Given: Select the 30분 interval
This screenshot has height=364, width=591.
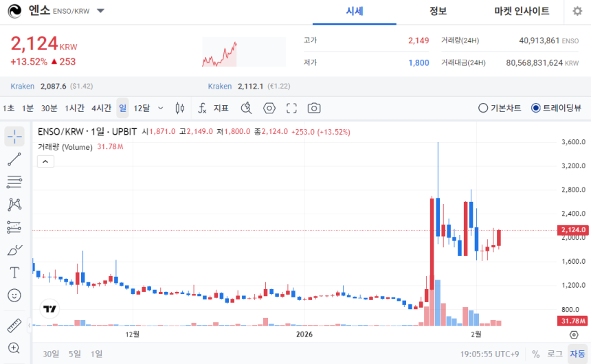Looking at the screenshot, I should (x=49, y=109).
